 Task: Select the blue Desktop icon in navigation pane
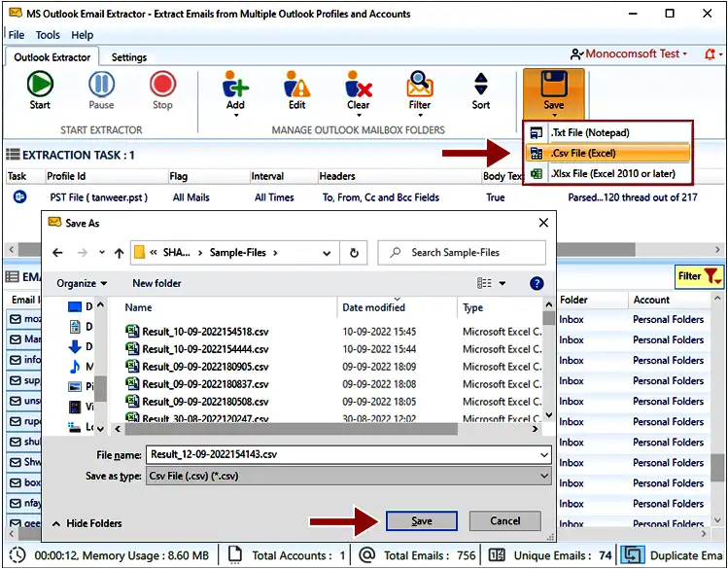[75, 306]
